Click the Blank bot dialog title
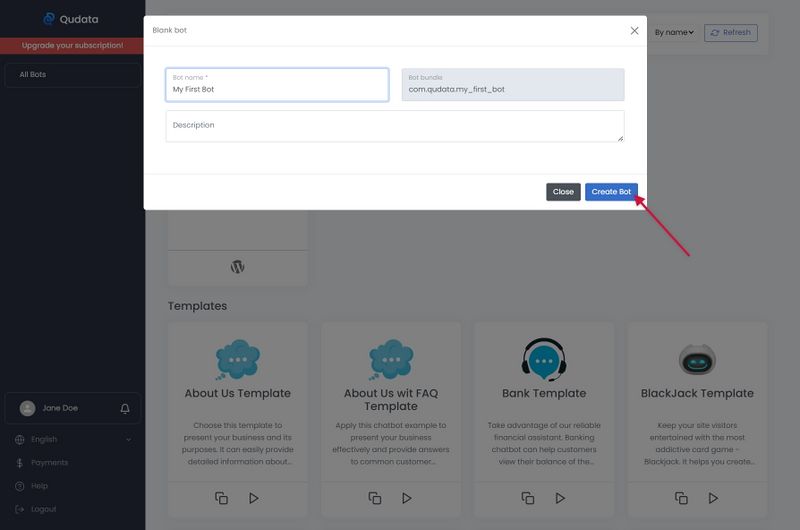The height and width of the screenshot is (530, 800). [x=169, y=31]
